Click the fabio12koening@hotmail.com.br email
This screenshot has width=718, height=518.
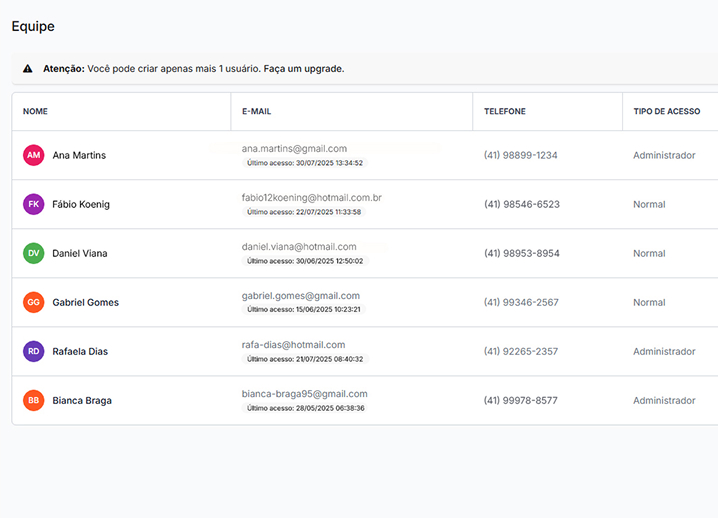(311, 197)
